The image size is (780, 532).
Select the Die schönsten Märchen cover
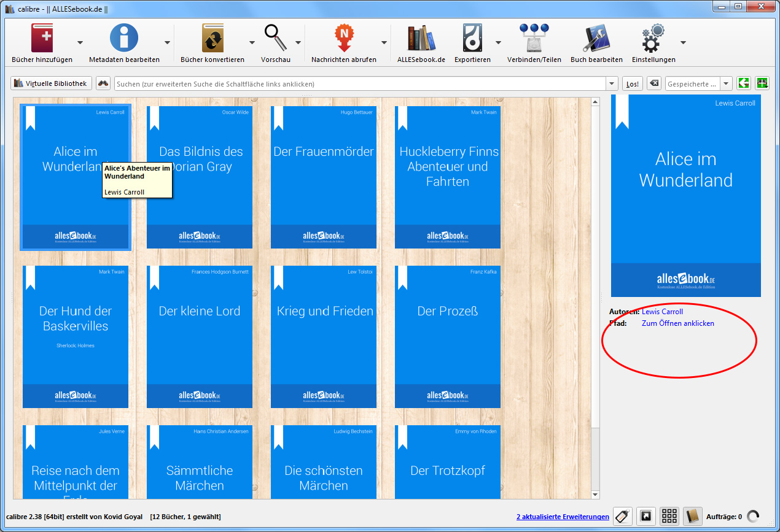pos(324,462)
